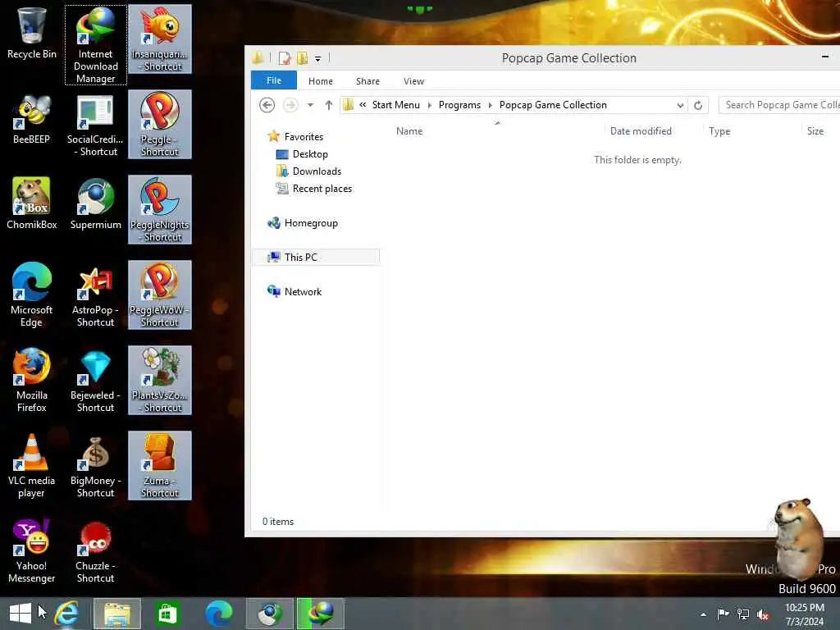Click the New folder quick access icon
The height and width of the screenshot is (630, 840).
click(x=303, y=58)
